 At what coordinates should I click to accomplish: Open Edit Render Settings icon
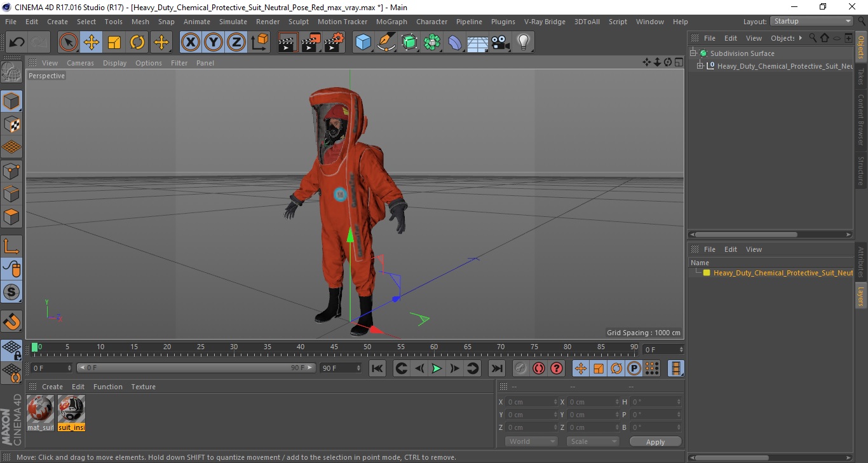[334, 43]
